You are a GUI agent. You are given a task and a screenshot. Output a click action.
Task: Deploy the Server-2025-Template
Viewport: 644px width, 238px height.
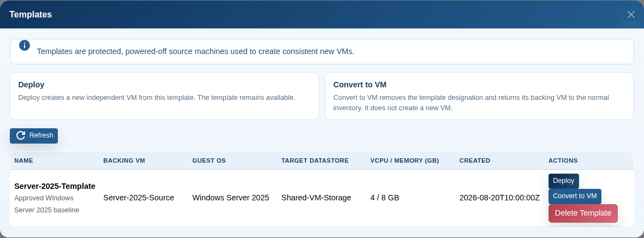click(563, 181)
